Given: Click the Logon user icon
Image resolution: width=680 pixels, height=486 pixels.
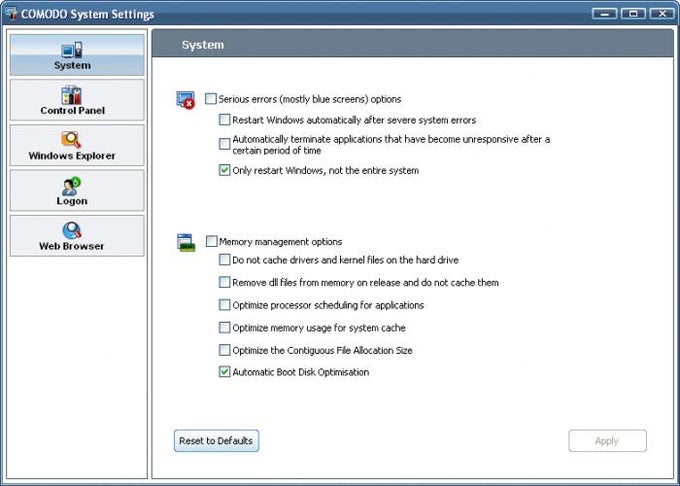Looking at the screenshot, I should 71,186.
